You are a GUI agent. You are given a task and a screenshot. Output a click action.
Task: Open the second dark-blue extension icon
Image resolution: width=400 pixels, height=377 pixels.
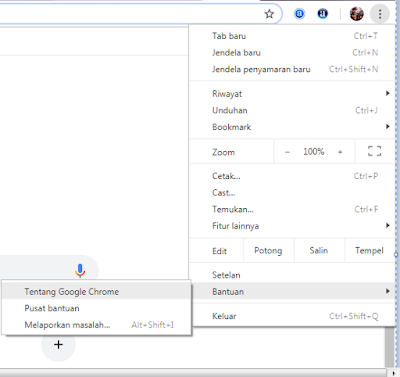[322, 14]
